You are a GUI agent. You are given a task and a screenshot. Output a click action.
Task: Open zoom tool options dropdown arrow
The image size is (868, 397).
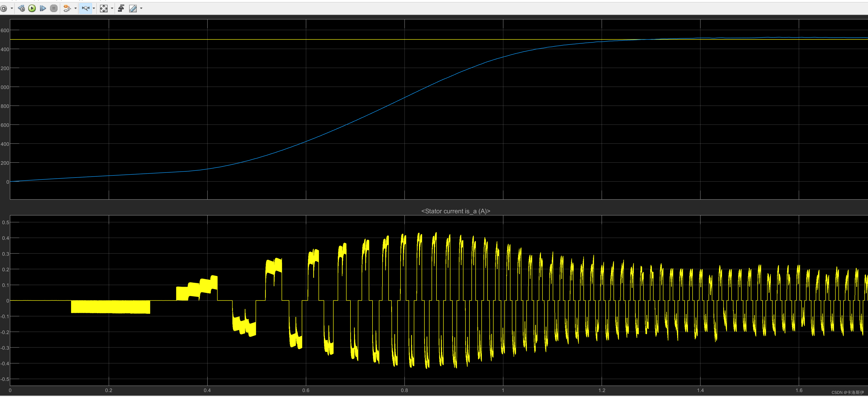pyautogui.click(x=94, y=9)
